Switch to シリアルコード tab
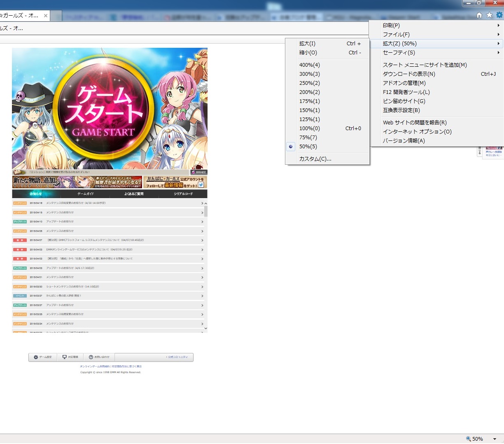 point(183,194)
